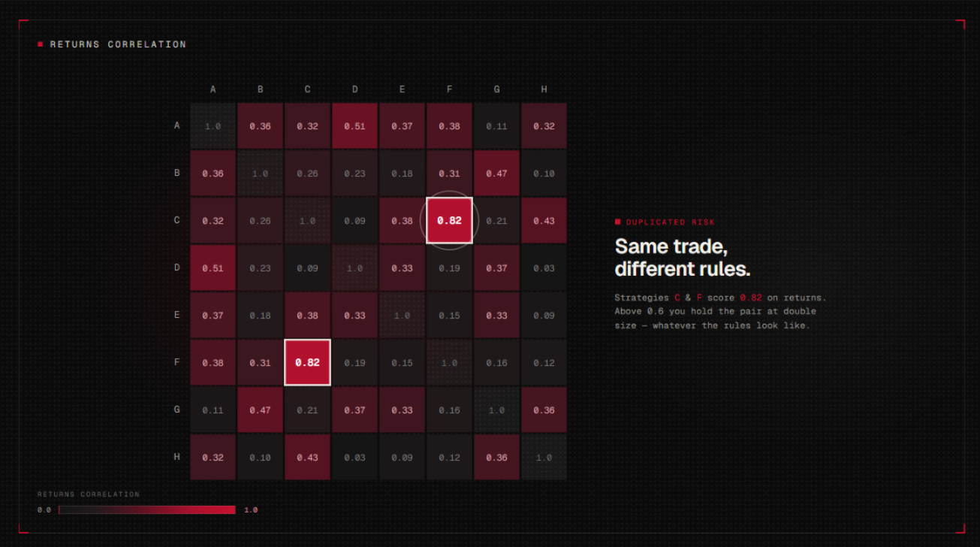The height and width of the screenshot is (547, 980).
Task: Select column header D above the matrix
Action: (354, 89)
